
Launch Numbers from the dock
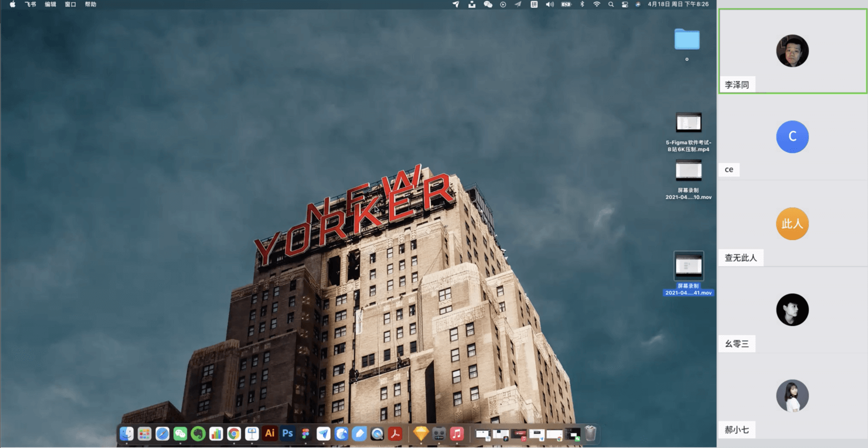click(216, 434)
